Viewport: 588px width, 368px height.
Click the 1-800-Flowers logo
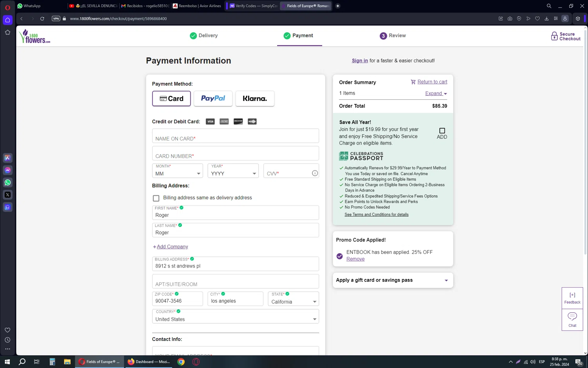34,36
